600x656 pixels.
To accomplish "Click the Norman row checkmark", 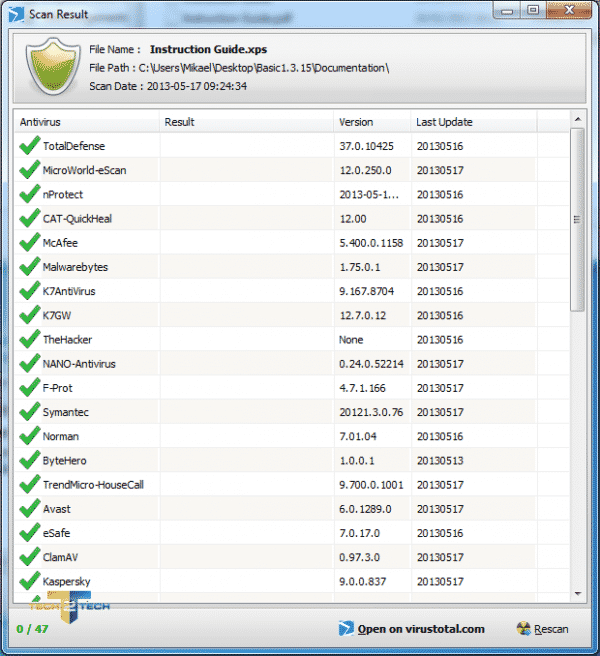I will click(x=29, y=436).
